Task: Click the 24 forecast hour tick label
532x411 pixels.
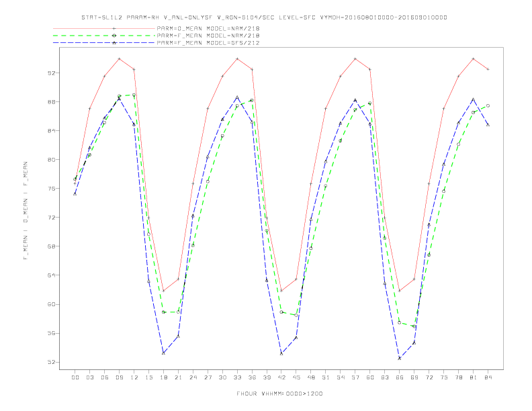Action: tap(193, 377)
